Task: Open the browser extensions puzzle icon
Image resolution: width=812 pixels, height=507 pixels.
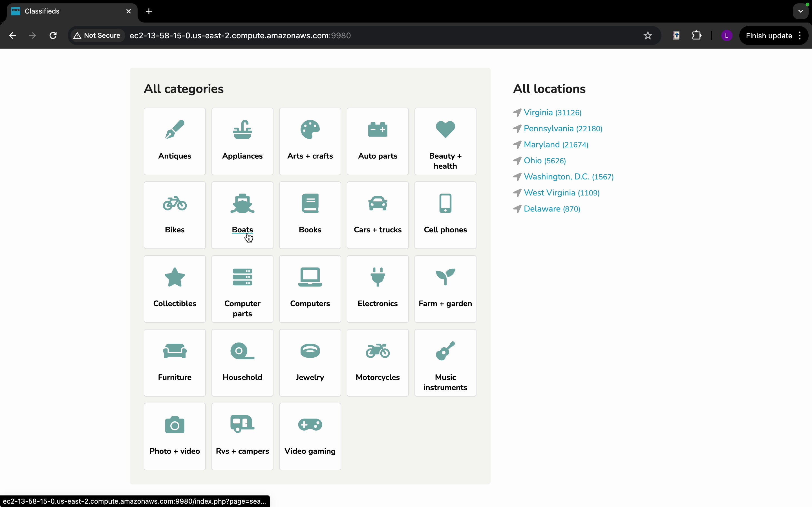Action: pos(697,35)
